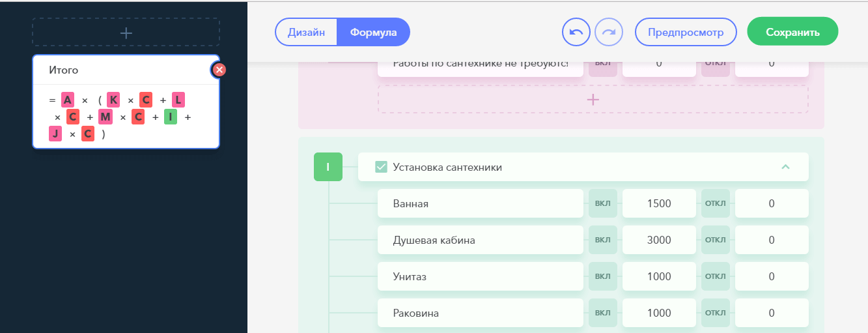Click the M variable in formula
This screenshot has height=333, width=868.
click(x=105, y=117)
